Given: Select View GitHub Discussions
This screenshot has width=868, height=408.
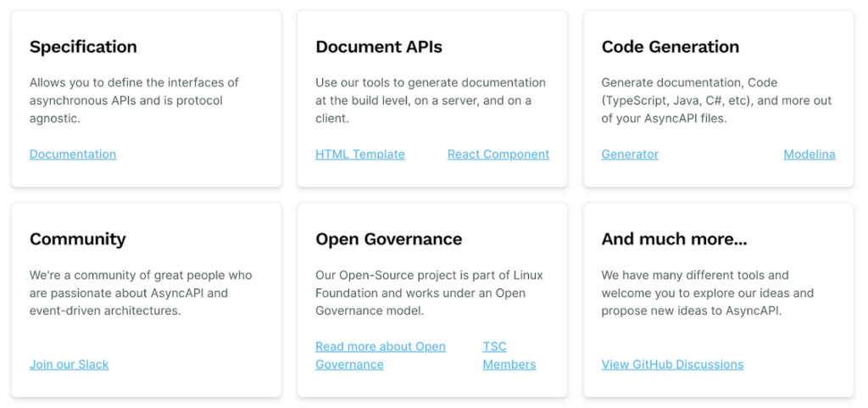Looking at the screenshot, I should [x=672, y=364].
